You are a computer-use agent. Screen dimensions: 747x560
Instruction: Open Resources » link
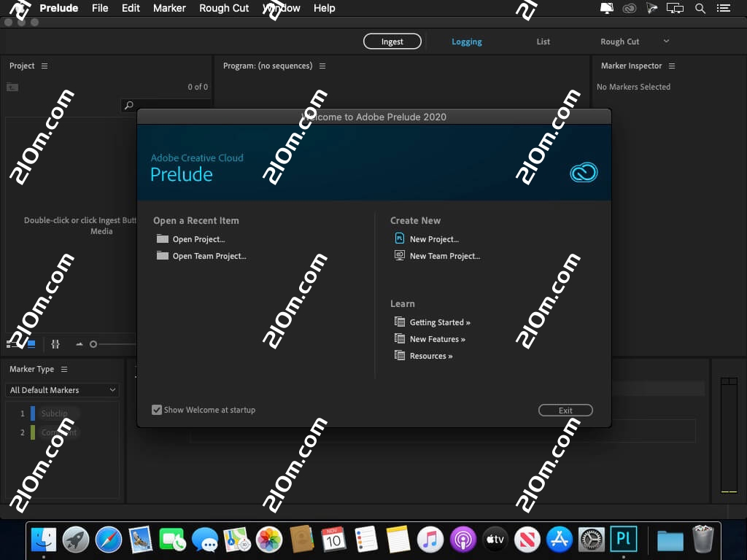pos(431,356)
